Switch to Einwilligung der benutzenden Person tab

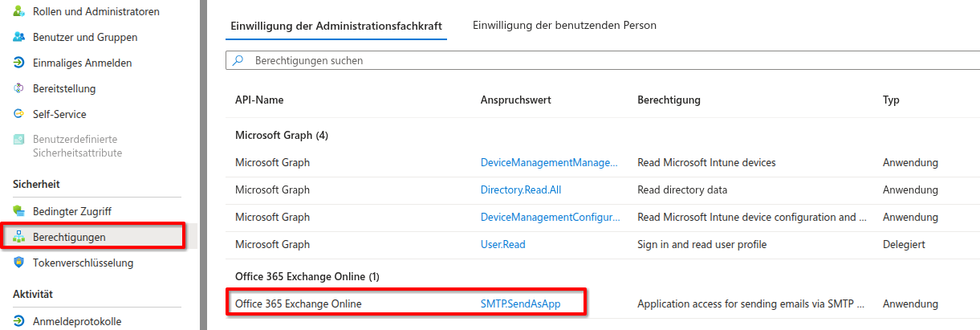tap(565, 26)
